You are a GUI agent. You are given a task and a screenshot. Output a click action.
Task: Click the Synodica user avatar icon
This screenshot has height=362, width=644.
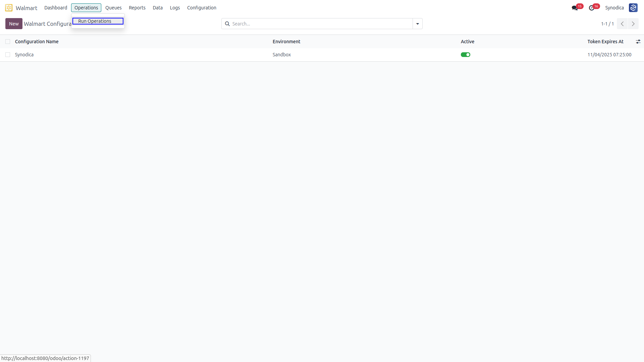coord(633,8)
